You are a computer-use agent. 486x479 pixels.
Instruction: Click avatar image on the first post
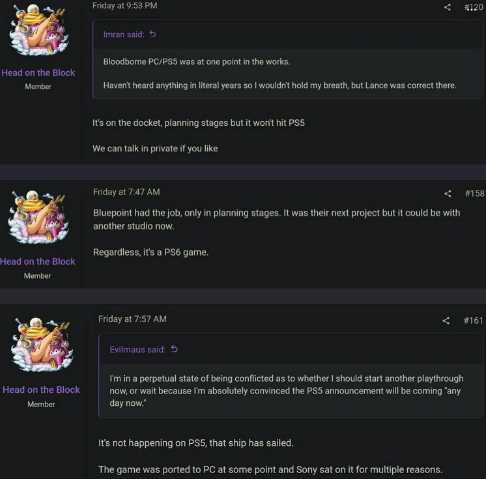[x=39, y=30]
